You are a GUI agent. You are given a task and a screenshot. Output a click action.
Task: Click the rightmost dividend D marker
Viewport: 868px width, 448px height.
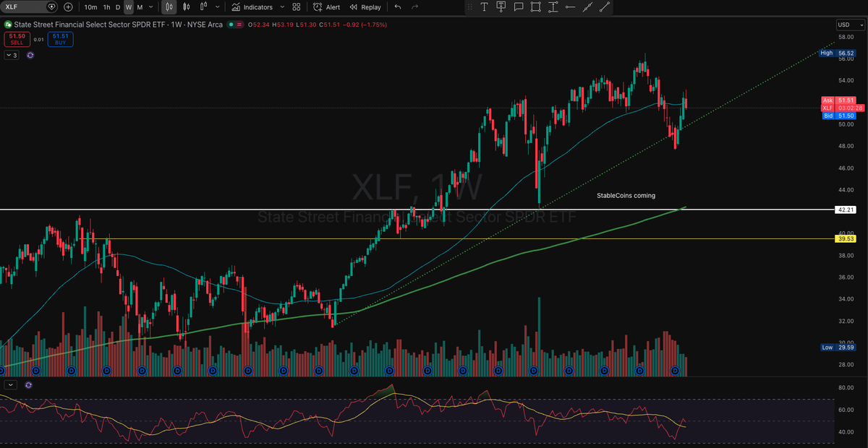coord(675,371)
